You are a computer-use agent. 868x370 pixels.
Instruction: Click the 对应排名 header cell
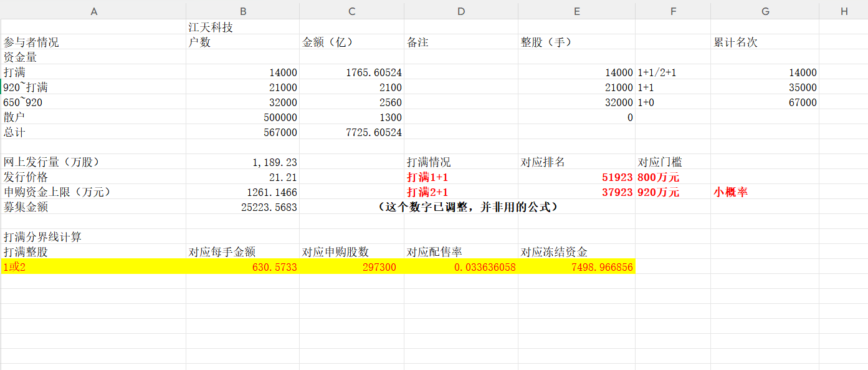(576, 162)
